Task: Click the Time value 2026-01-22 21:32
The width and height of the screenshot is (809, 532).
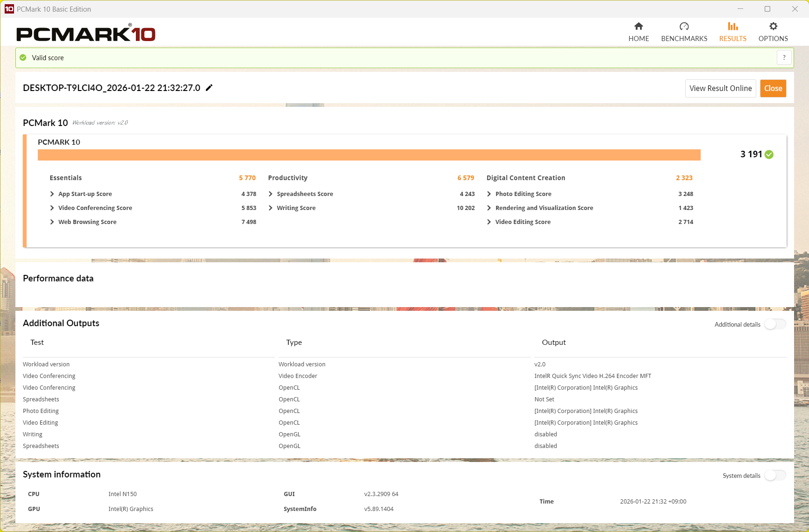Action: pos(653,502)
